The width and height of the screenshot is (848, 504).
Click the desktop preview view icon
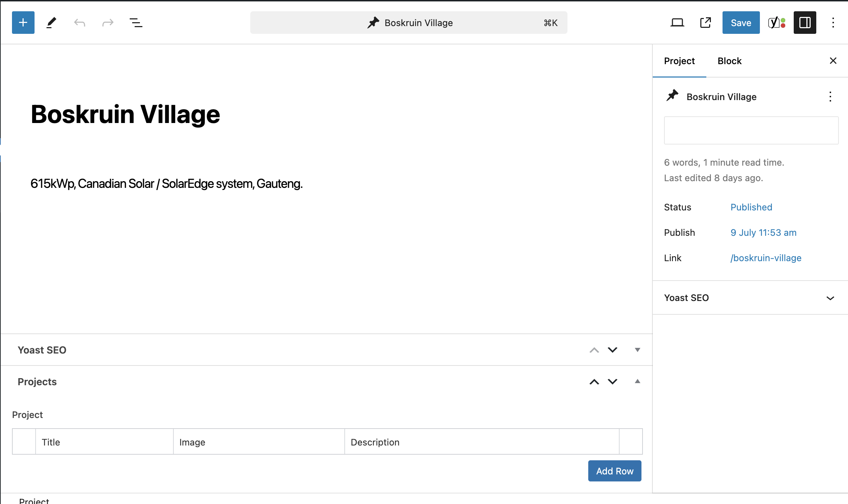tap(677, 23)
